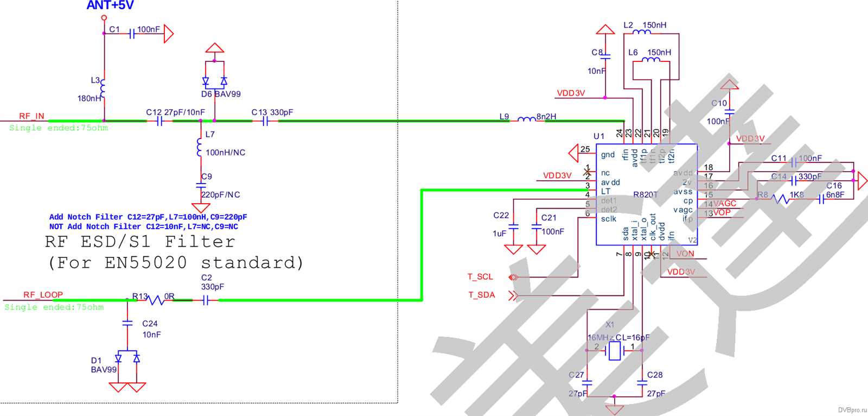
Task: Select capacitor C8 symbol
Action: coord(605,56)
